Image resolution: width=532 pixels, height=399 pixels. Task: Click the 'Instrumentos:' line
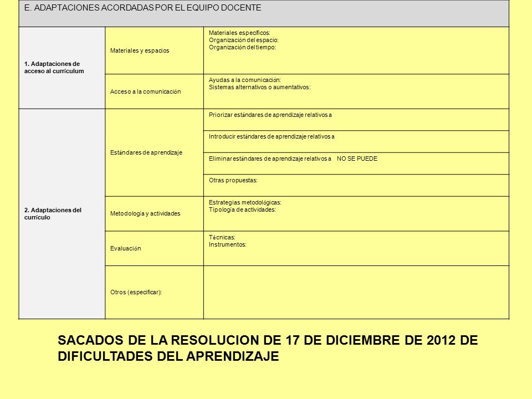click(x=228, y=244)
